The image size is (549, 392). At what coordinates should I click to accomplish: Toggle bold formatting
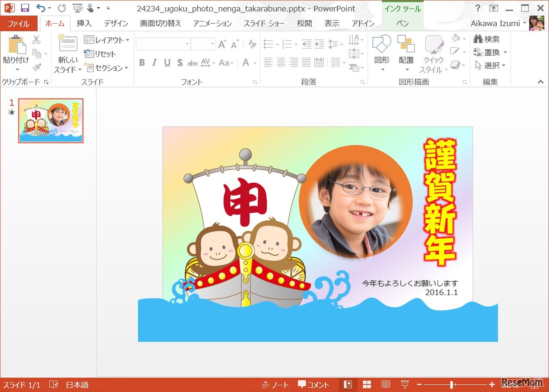[x=142, y=63]
